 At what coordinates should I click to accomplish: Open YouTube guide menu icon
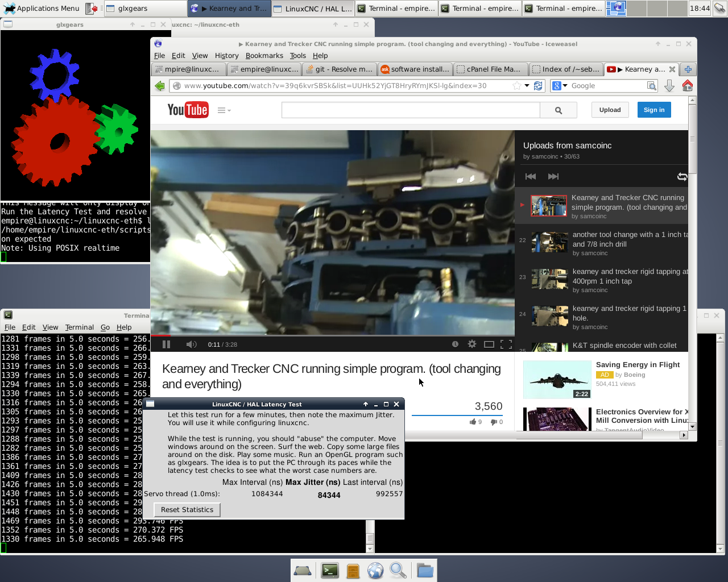pyautogui.click(x=224, y=110)
